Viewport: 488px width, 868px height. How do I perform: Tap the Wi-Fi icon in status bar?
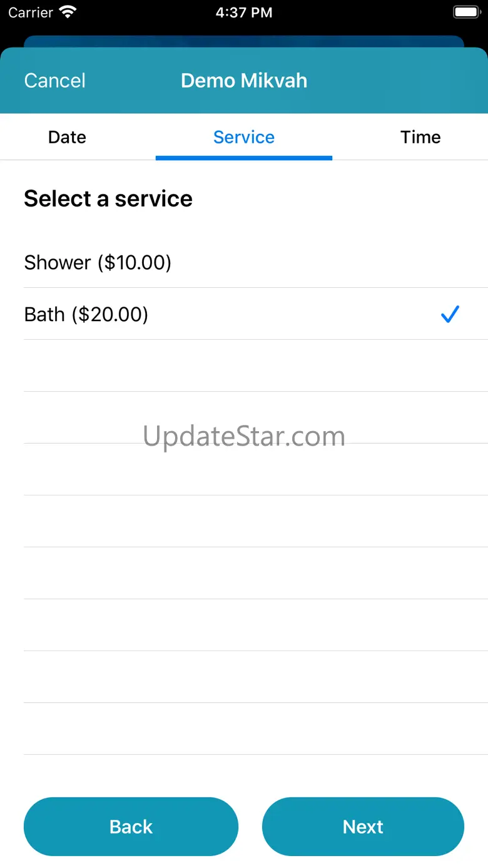[x=68, y=12]
